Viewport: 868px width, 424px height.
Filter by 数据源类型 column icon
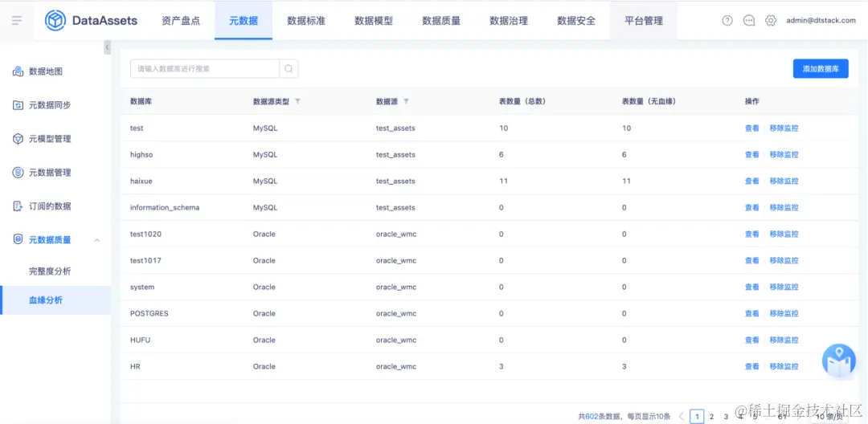click(298, 102)
